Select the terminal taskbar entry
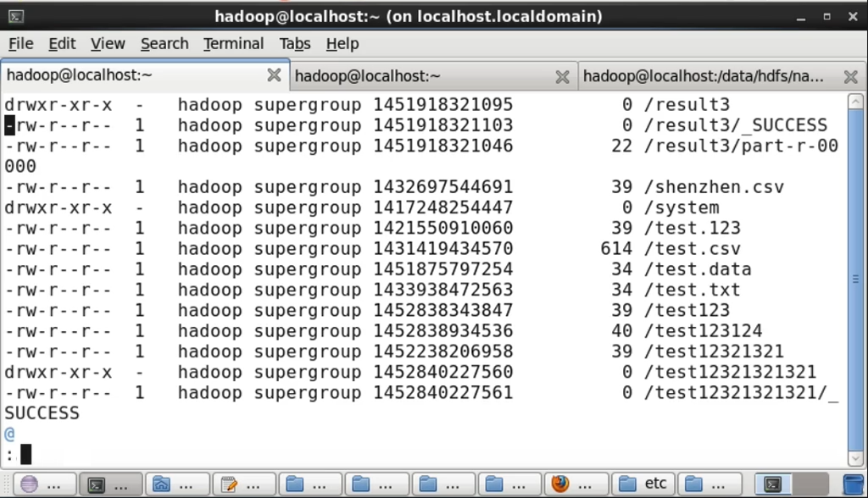Image resolution: width=868 pixels, height=498 pixels. pos(111,484)
